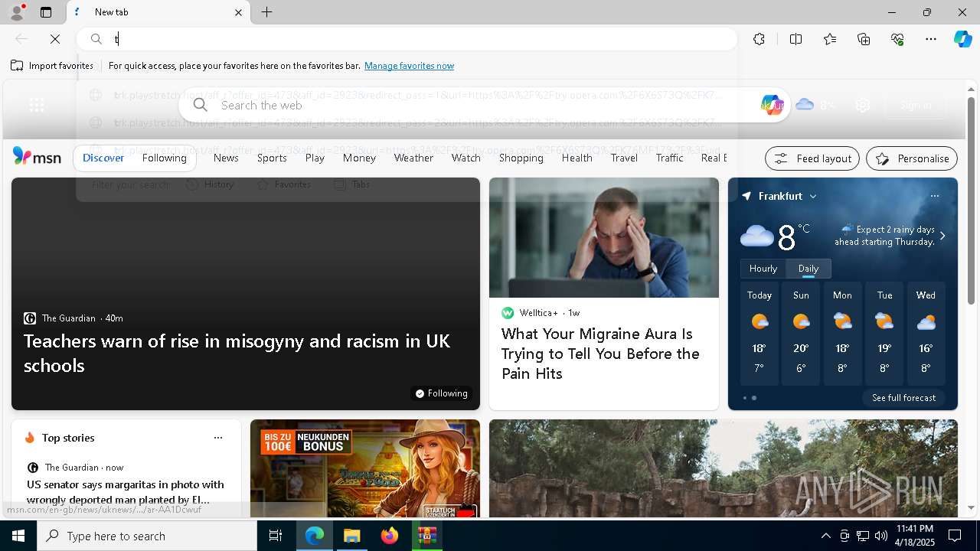Open Browser essentials heart icon
The height and width of the screenshot is (551, 980).
click(897, 39)
